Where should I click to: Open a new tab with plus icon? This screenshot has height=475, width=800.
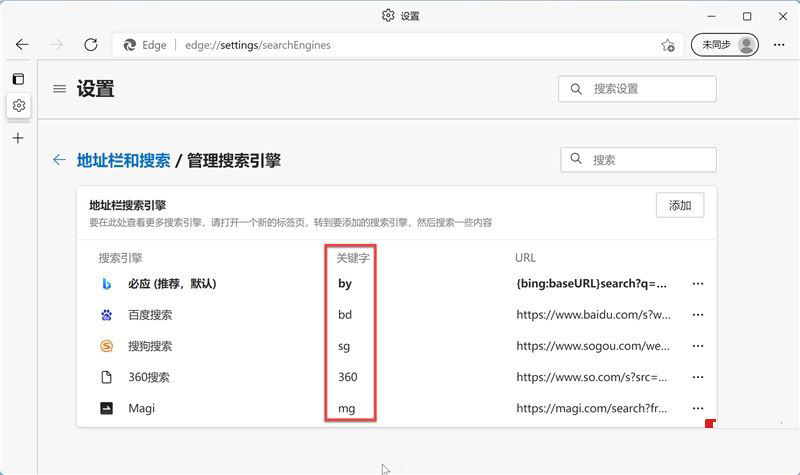[18, 138]
